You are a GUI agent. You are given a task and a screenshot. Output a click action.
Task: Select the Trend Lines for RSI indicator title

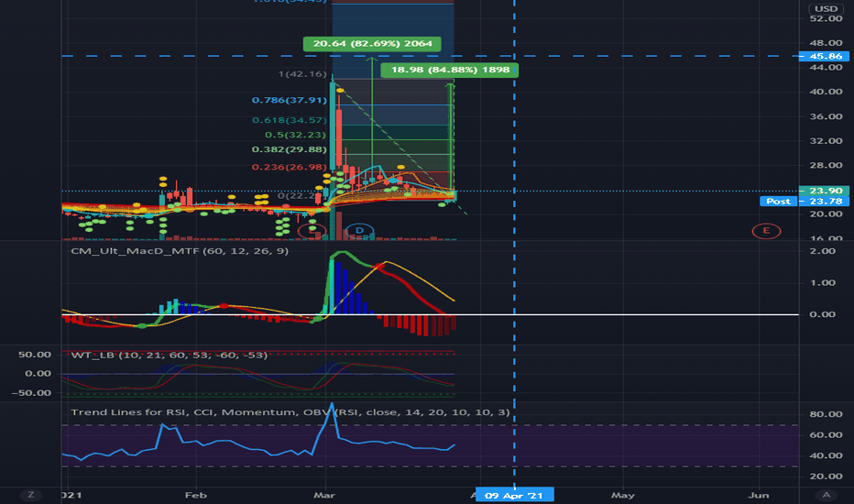point(290,412)
